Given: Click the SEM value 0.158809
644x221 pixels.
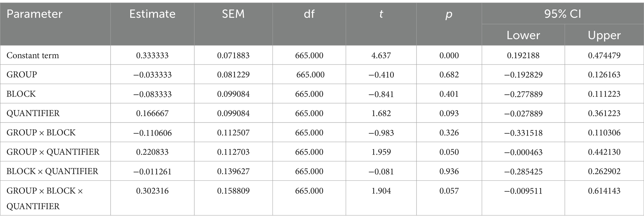Looking at the screenshot, I should point(233,191).
